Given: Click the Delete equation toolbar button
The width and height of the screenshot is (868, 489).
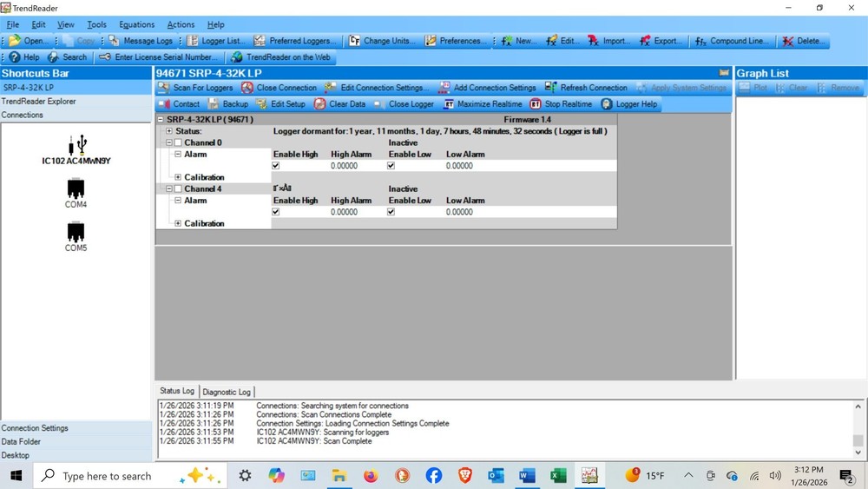Looking at the screenshot, I should (804, 41).
